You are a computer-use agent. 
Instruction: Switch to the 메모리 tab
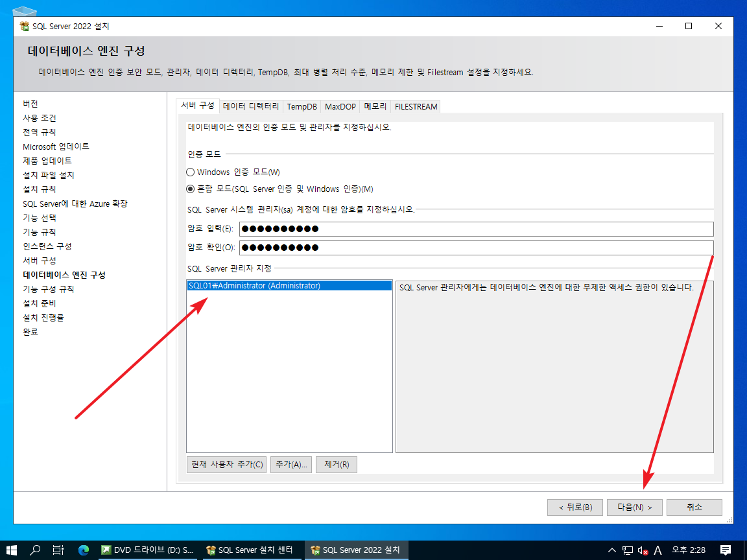coord(375,107)
